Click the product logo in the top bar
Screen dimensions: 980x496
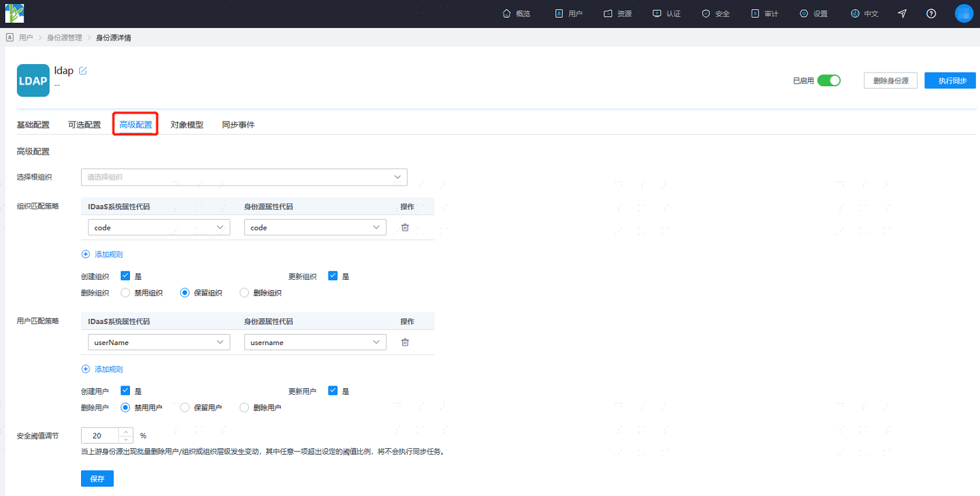(x=14, y=13)
